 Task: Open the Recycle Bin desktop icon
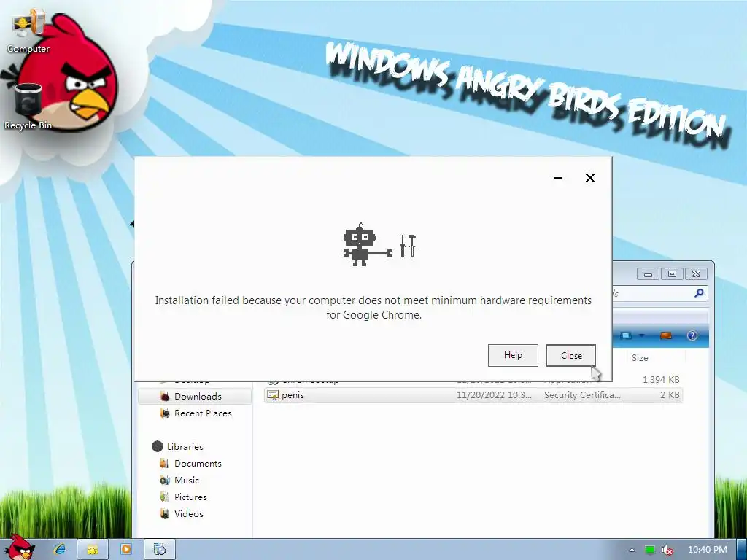coord(28,106)
